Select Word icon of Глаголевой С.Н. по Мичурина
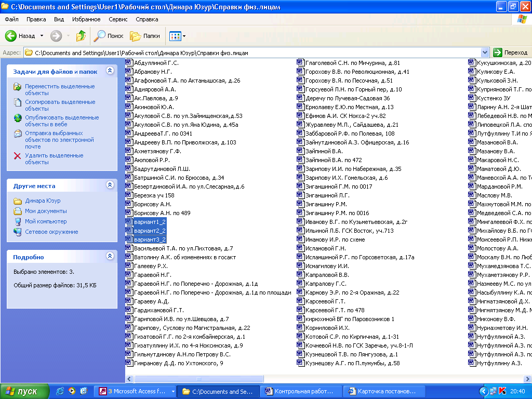The image size is (532, 399). tap(300, 62)
